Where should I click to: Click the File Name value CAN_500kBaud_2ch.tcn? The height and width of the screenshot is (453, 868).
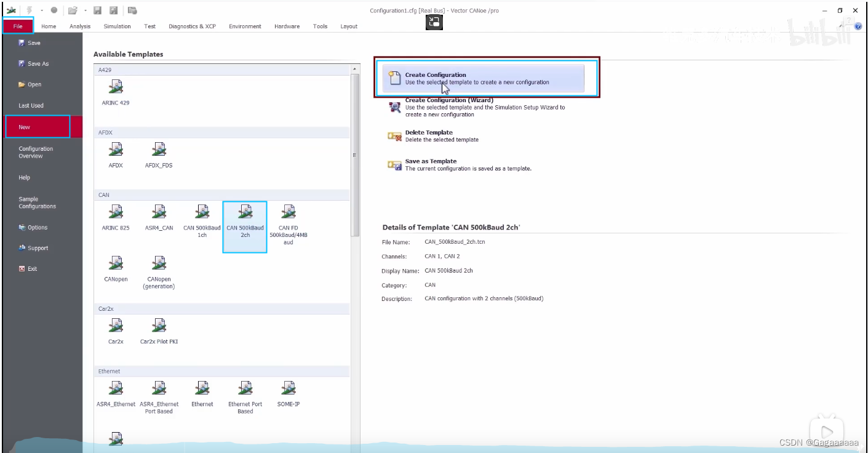[455, 242]
